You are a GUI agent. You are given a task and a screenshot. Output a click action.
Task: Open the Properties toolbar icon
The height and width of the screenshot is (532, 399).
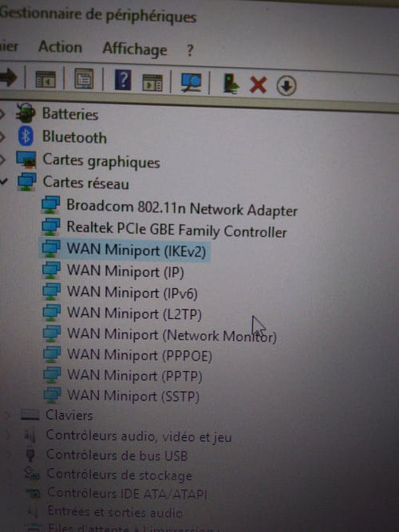click(x=84, y=79)
